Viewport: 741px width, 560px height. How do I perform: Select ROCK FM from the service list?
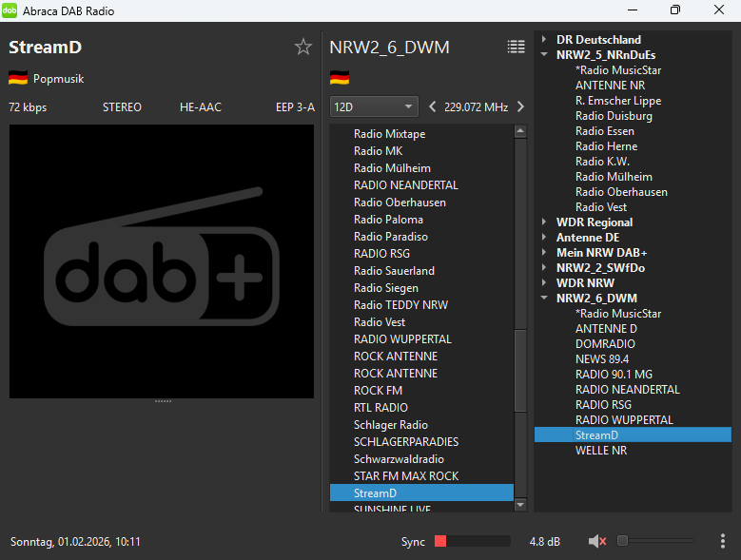coord(378,391)
